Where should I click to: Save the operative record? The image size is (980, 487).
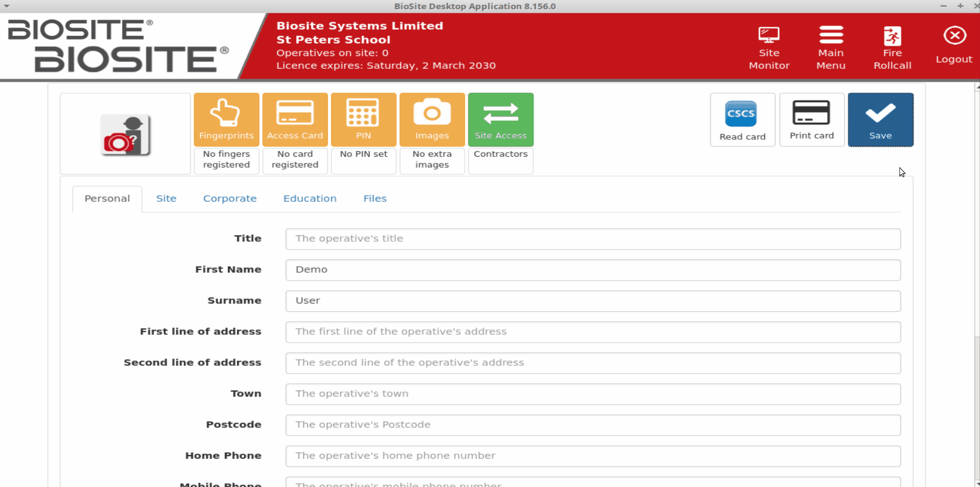tap(880, 120)
